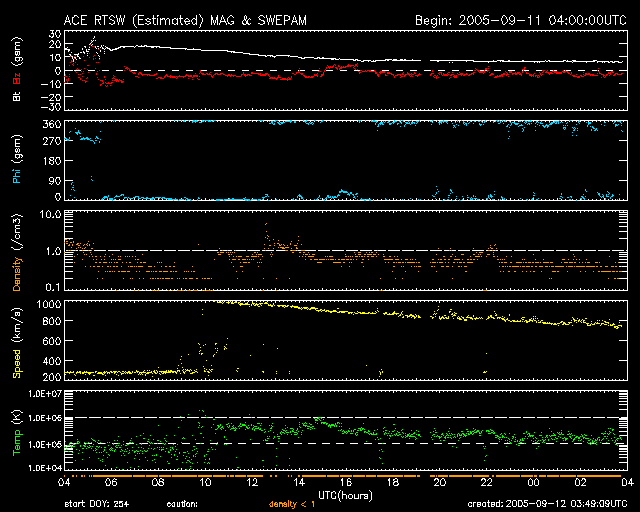
Task: Select the 12 hour tick on time axis
Action: click(254, 481)
